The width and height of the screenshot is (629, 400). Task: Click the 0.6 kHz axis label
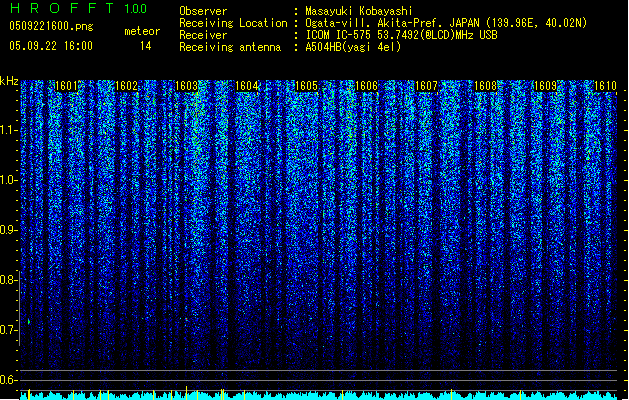click(x=9, y=380)
